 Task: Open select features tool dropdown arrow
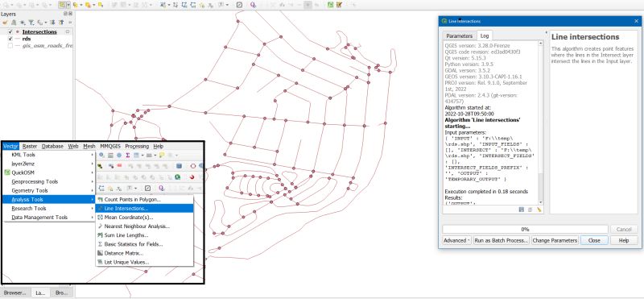(x=68, y=5)
